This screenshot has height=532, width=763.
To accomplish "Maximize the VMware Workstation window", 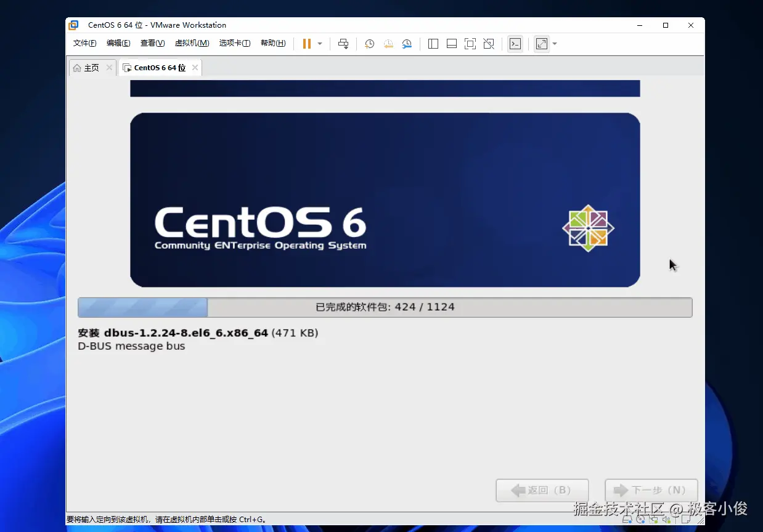I will (x=666, y=25).
